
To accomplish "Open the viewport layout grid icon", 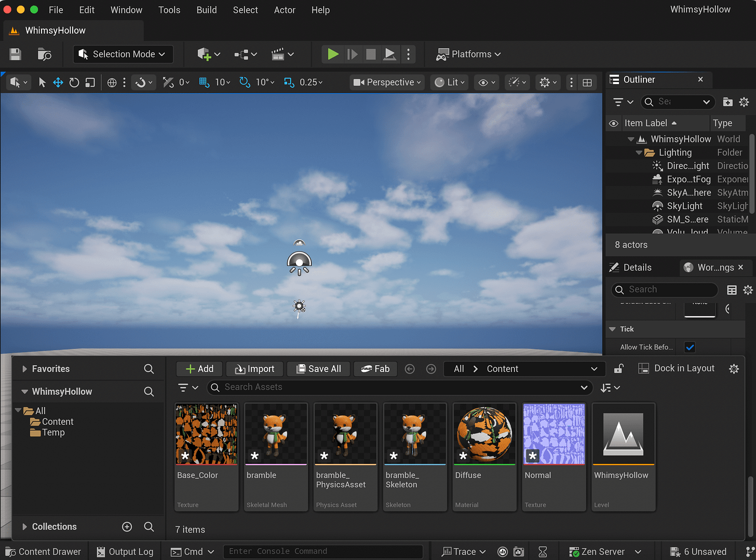I will (587, 83).
